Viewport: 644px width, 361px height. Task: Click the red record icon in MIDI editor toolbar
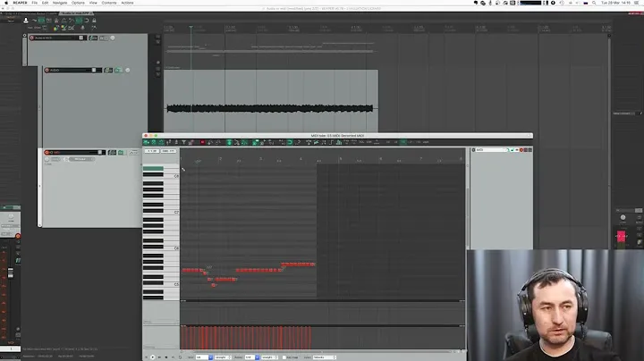[203, 141]
